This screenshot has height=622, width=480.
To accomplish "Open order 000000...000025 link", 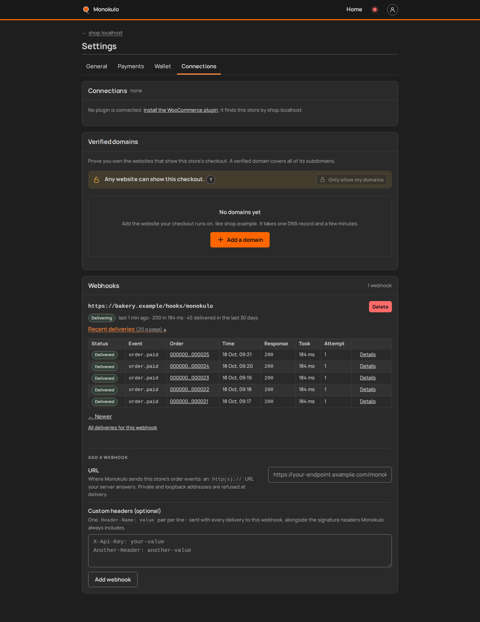I will pos(189,355).
